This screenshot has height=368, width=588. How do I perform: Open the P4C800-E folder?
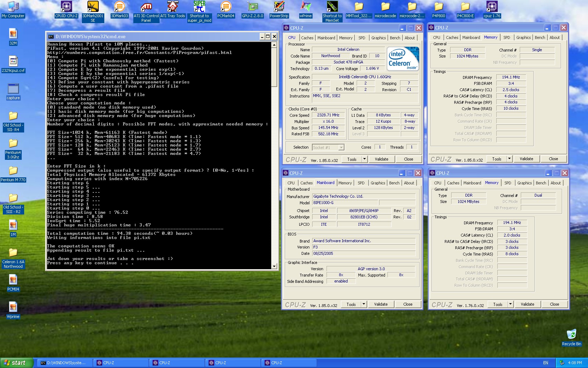[465, 10]
